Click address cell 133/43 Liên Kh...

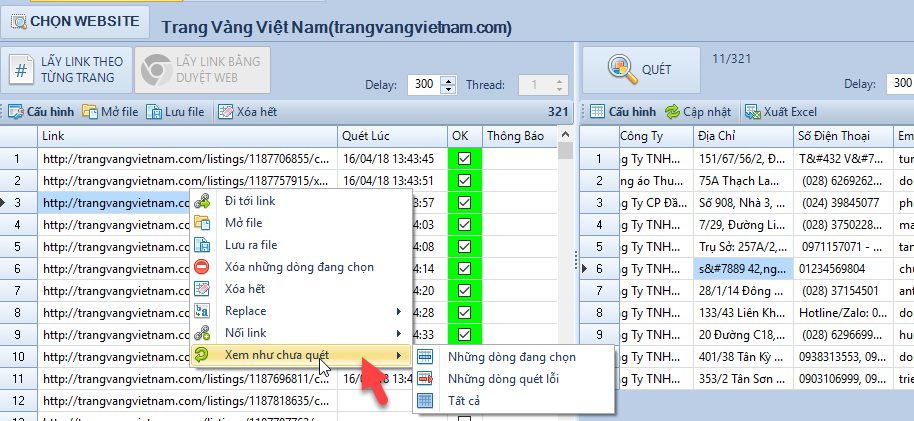[x=744, y=313]
